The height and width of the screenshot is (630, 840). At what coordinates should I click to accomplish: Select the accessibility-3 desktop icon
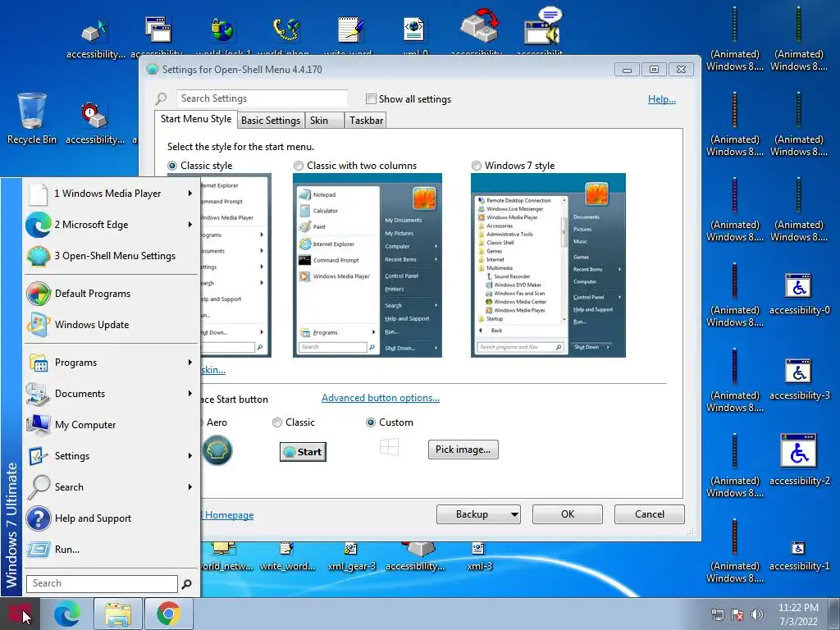tap(799, 379)
